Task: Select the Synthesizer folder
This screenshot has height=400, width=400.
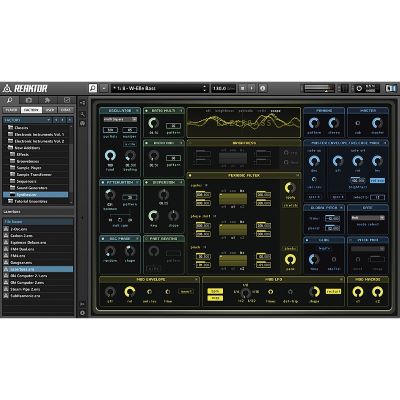Action: (x=36, y=195)
